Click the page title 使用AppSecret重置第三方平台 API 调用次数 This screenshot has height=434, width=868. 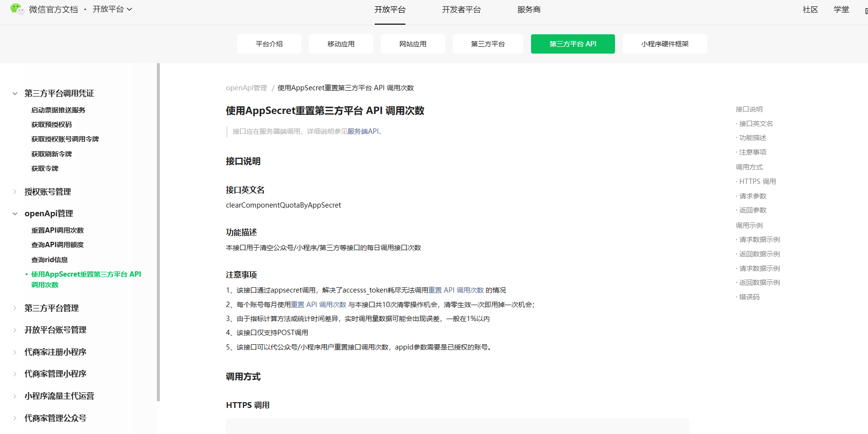point(325,111)
